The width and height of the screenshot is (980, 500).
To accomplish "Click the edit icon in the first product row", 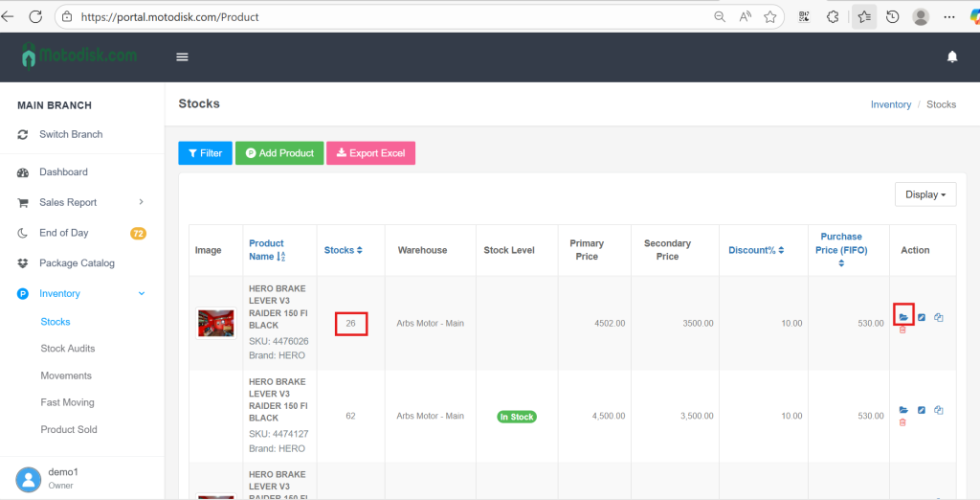I will tap(922, 317).
